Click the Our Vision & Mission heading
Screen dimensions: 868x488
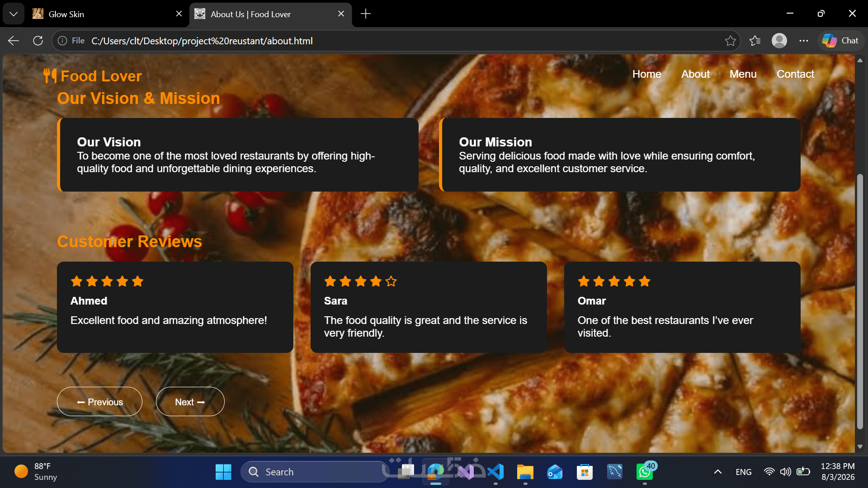pyautogui.click(x=138, y=99)
